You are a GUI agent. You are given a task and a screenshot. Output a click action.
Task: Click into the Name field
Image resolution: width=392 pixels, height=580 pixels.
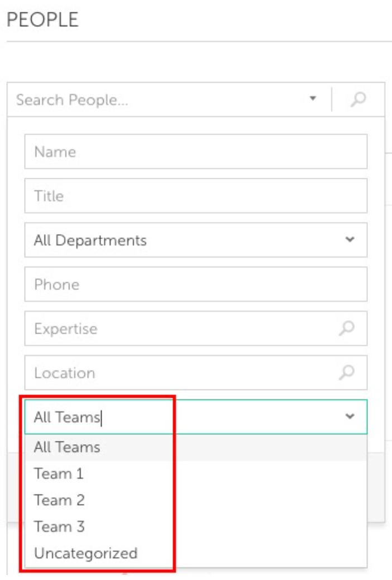pyautogui.click(x=195, y=151)
